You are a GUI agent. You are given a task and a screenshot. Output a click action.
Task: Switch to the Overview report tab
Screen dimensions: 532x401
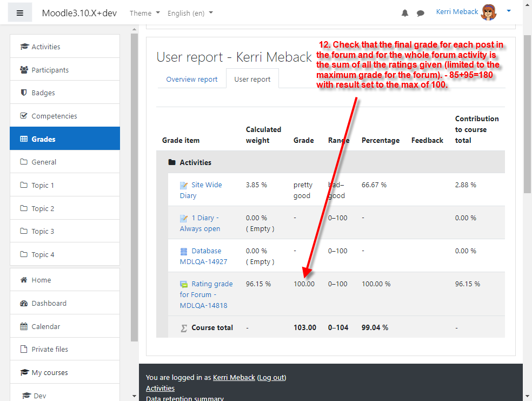click(x=192, y=79)
